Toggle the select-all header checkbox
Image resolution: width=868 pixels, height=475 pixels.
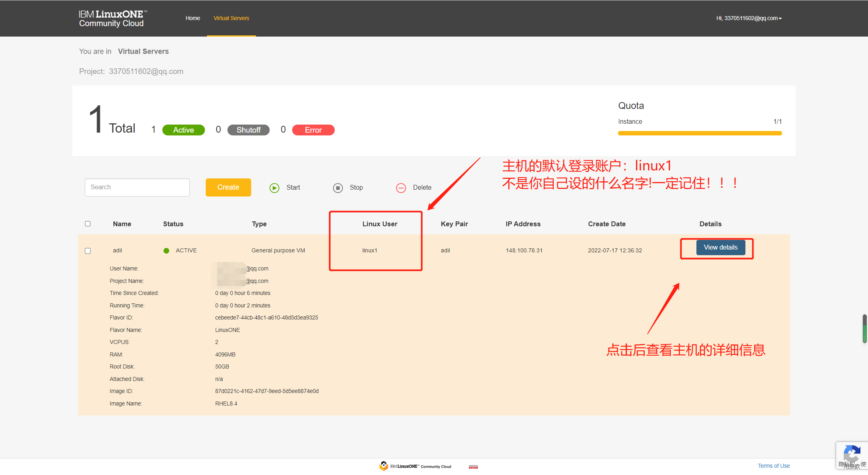point(88,224)
